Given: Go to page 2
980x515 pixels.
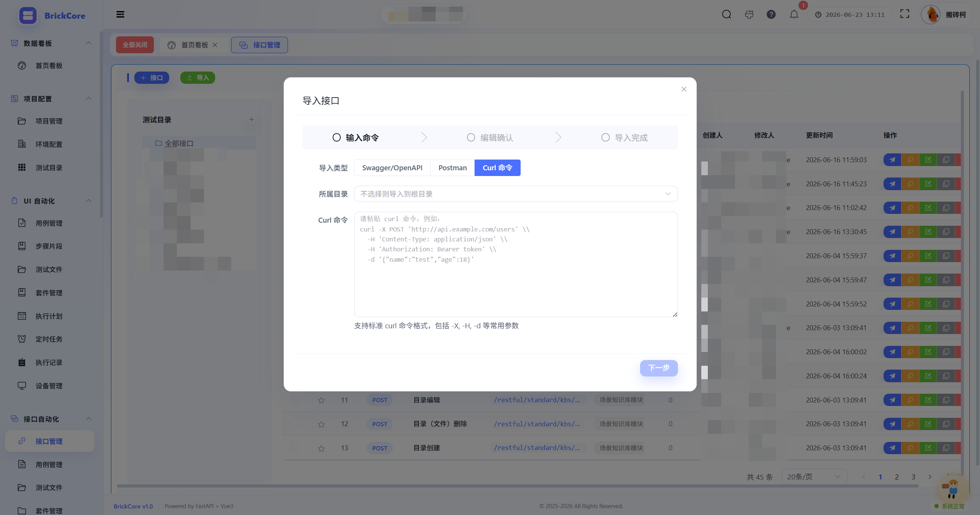Looking at the screenshot, I should [x=897, y=477].
